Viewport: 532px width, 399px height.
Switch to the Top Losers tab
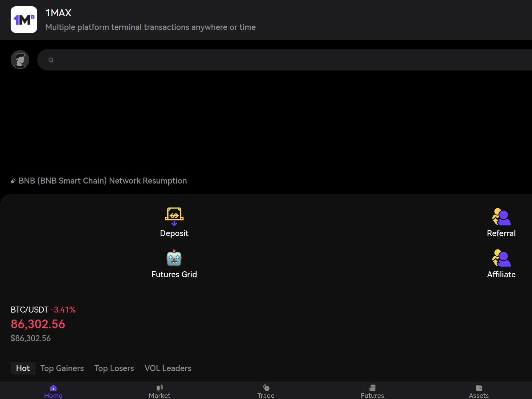(114, 368)
